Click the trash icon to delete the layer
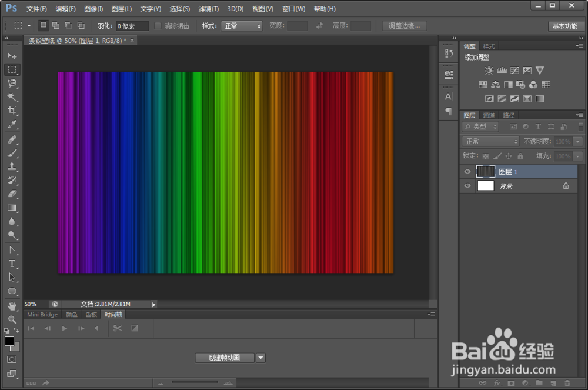 pyautogui.click(x=567, y=383)
